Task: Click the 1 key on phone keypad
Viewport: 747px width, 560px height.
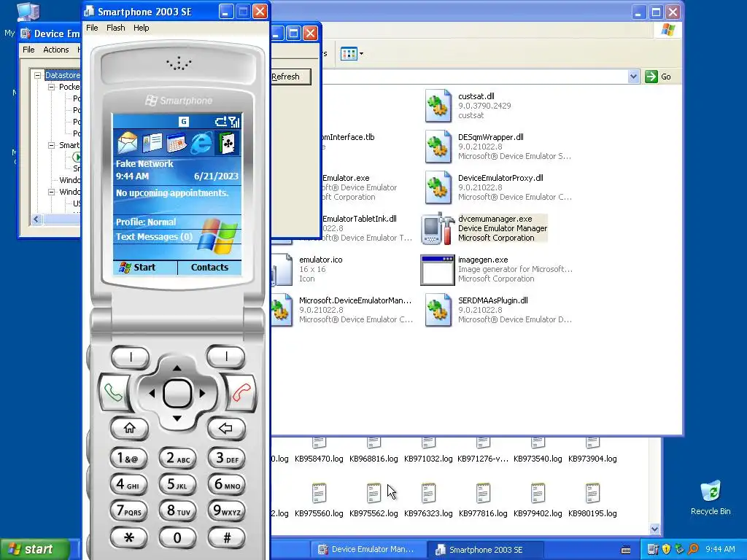Action: 128,458
